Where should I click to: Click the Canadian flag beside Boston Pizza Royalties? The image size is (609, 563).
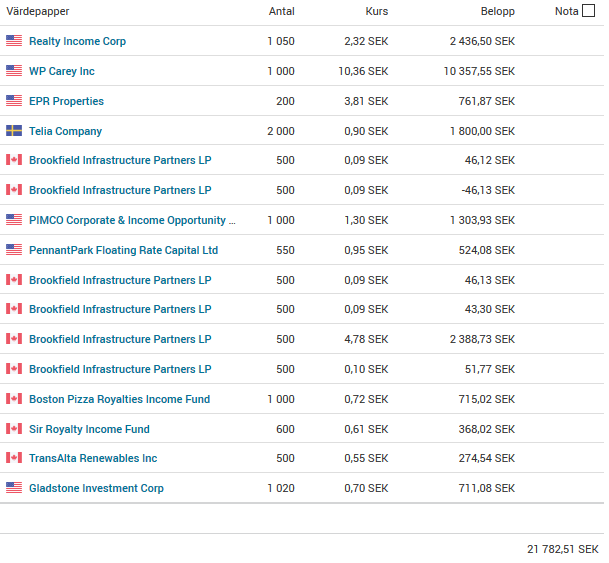tap(14, 399)
